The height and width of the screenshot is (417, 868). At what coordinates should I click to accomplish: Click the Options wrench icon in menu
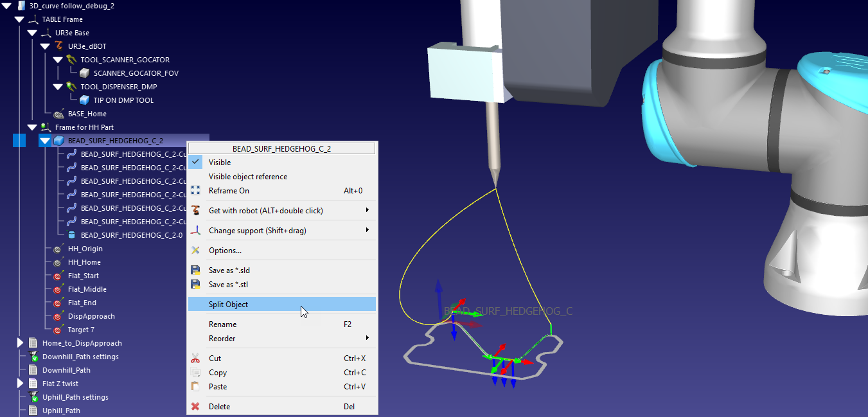[196, 251]
